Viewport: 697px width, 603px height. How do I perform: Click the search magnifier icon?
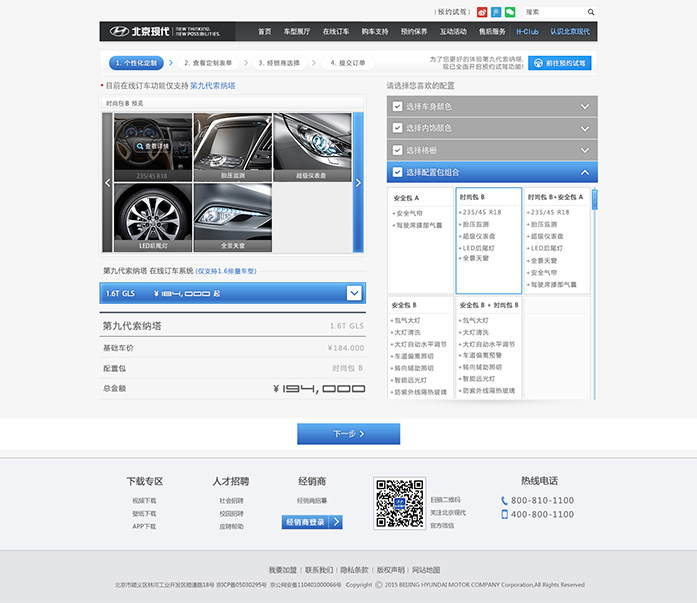(590, 12)
